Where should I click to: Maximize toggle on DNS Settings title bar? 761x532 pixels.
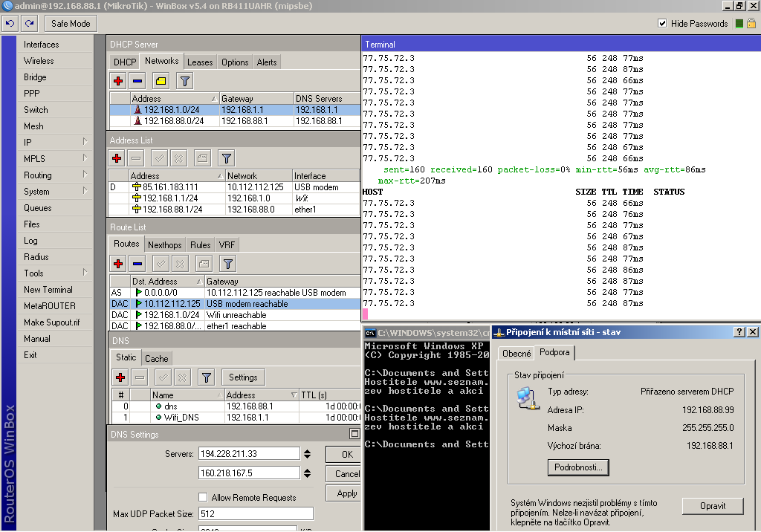[354, 433]
